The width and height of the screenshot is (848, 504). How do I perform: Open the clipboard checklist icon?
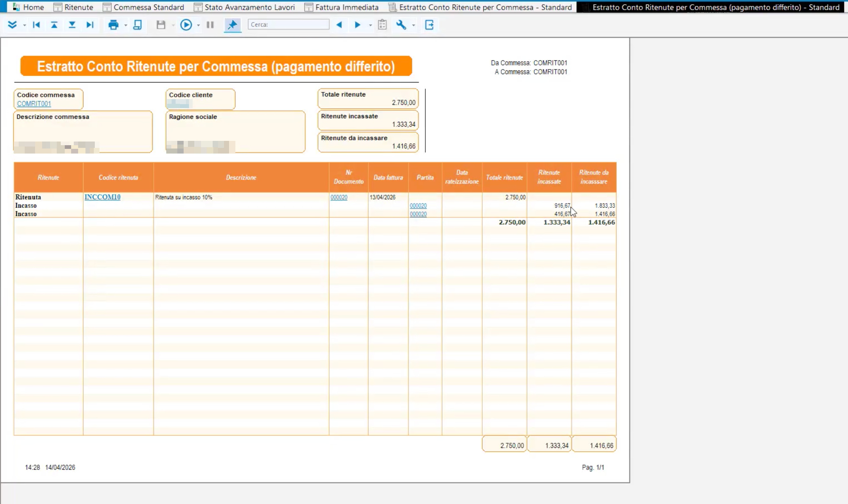coord(382,25)
